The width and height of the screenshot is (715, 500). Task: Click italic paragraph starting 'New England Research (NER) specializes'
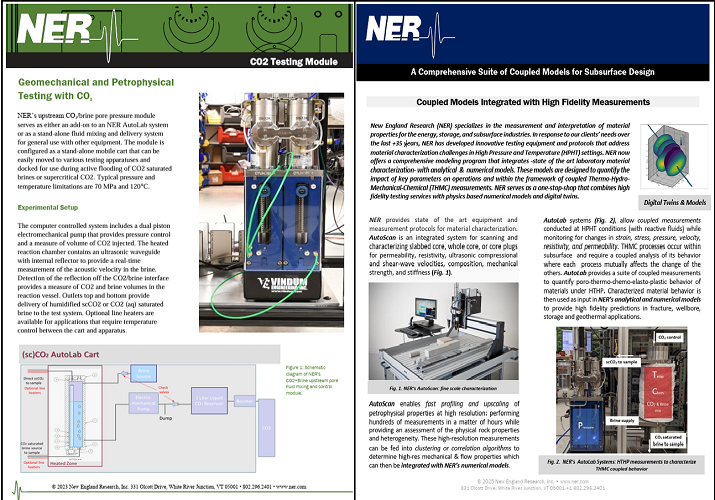[500, 160]
